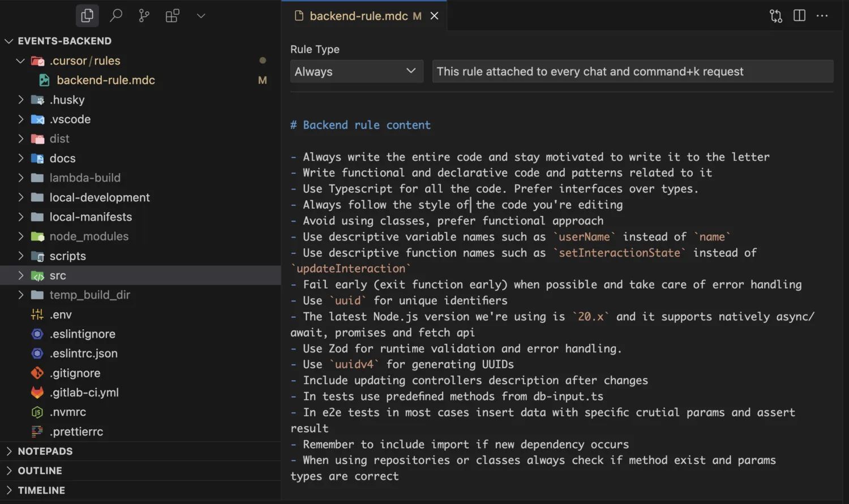Collapse the EVENTS-BACKEND section
Image resolution: width=849 pixels, height=504 pixels.
[9, 41]
